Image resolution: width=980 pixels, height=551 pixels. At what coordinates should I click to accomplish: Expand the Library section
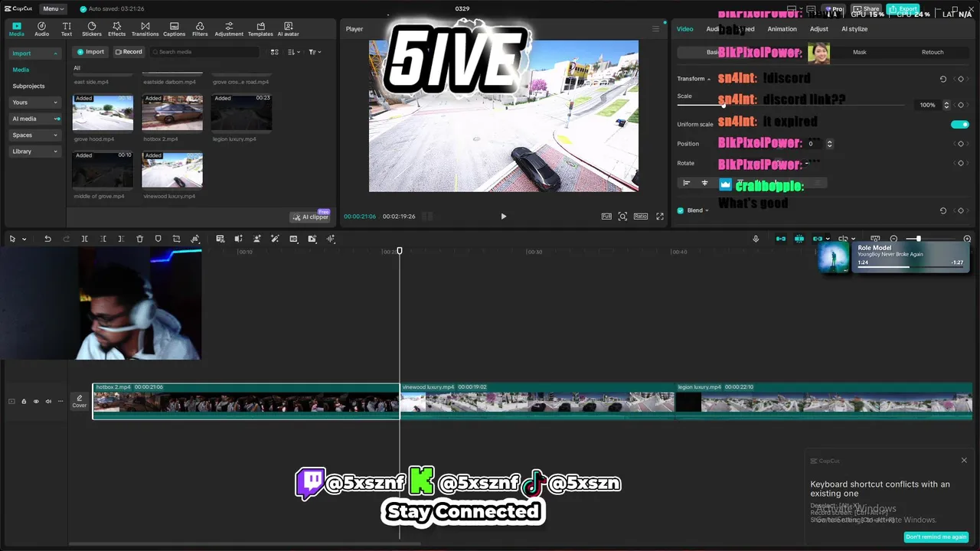click(x=34, y=152)
